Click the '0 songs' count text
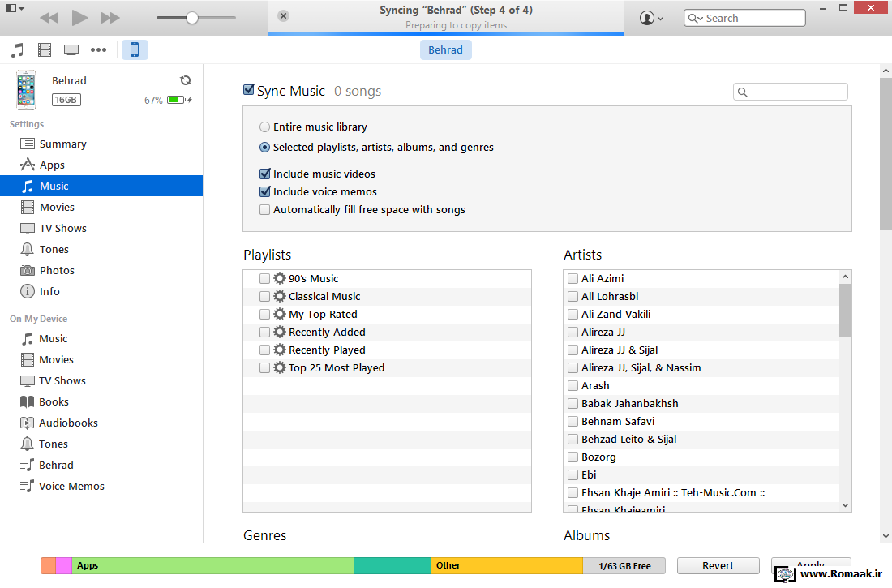This screenshot has width=892, height=588. coord(358,91)
